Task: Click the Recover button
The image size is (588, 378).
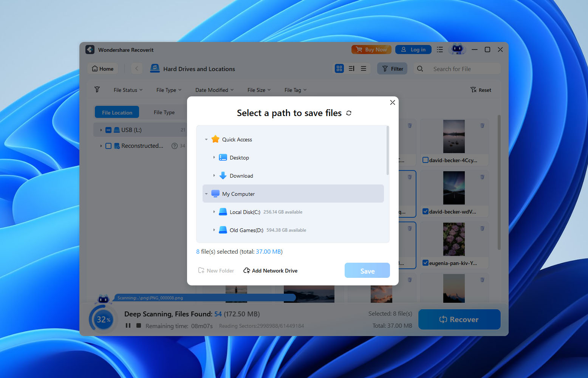Action: (x=460, y=319)
